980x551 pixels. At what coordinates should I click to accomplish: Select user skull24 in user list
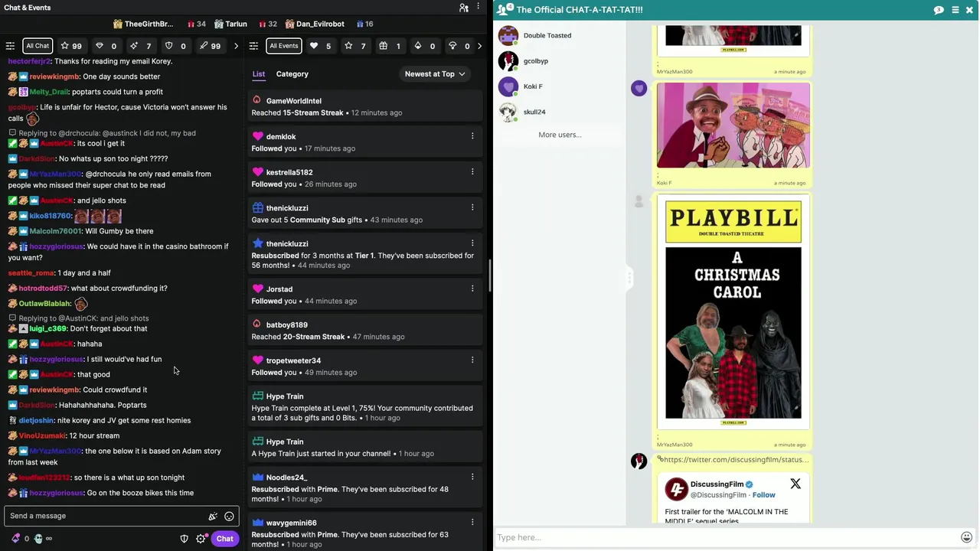(x=559, y=112)
